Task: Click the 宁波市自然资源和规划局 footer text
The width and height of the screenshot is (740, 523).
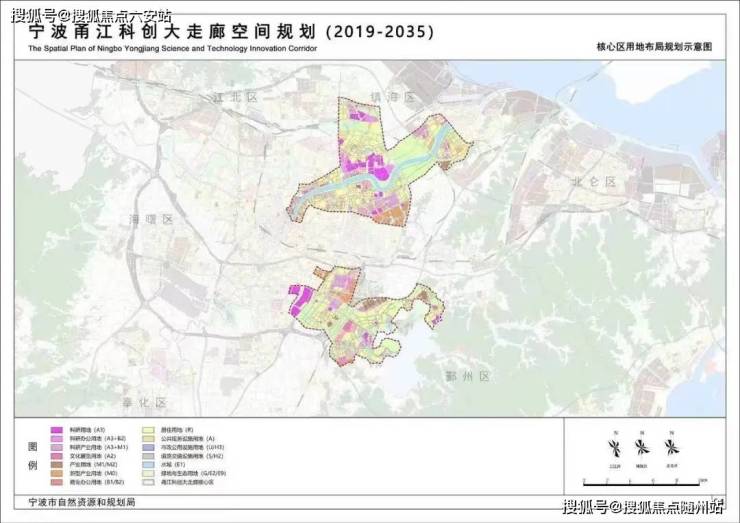Action: coord(82,502)
